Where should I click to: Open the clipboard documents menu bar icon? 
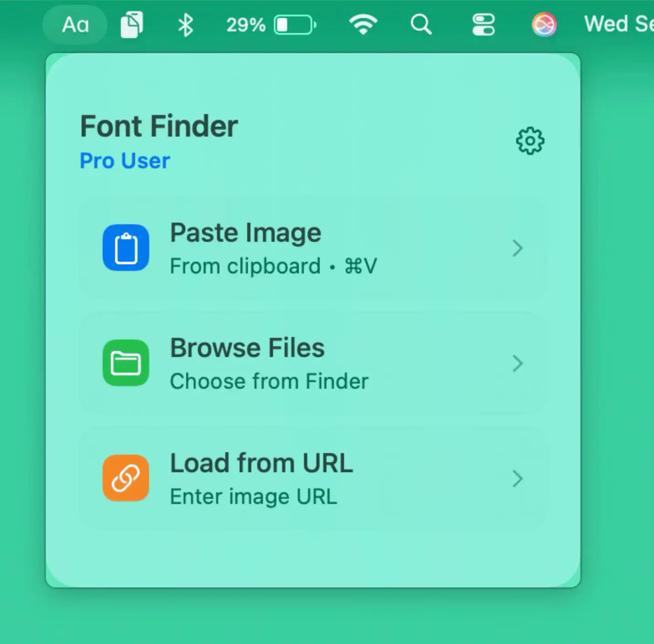coord(132,25)
